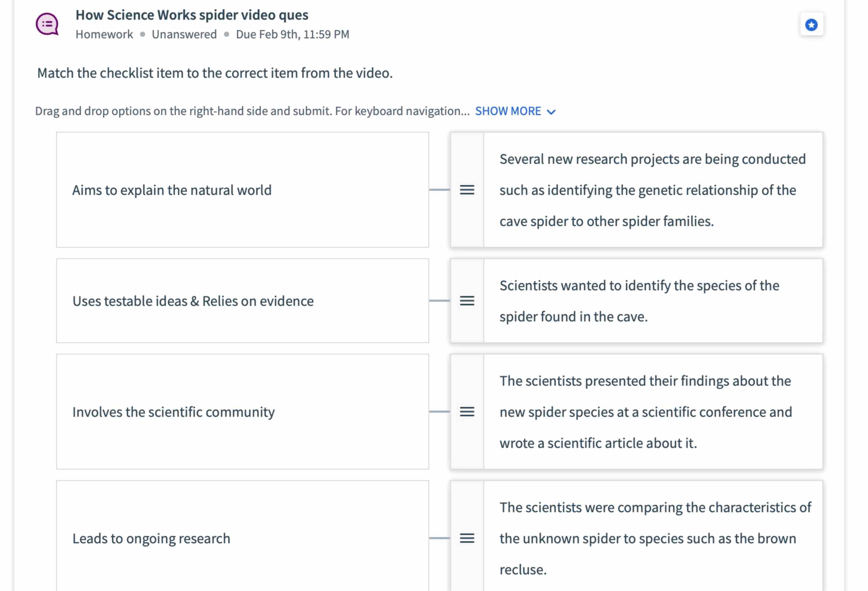Grab the drag handle for 'Scientists wanted to identify'
868x591 pixels.
point(467,300)
